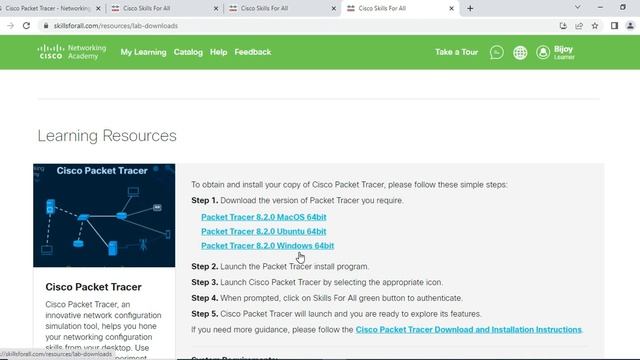
Task: Click Take a Tour
Action: point(456,52)
